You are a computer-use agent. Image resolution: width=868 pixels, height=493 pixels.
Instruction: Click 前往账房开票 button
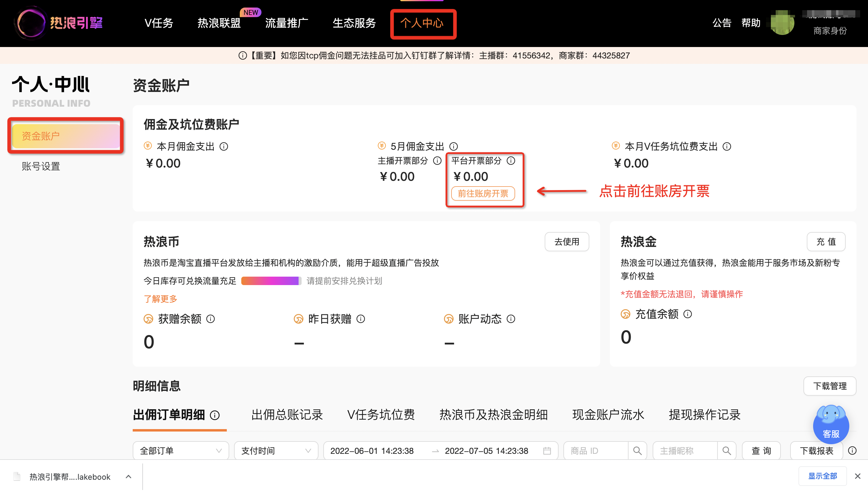click(483, 194)
